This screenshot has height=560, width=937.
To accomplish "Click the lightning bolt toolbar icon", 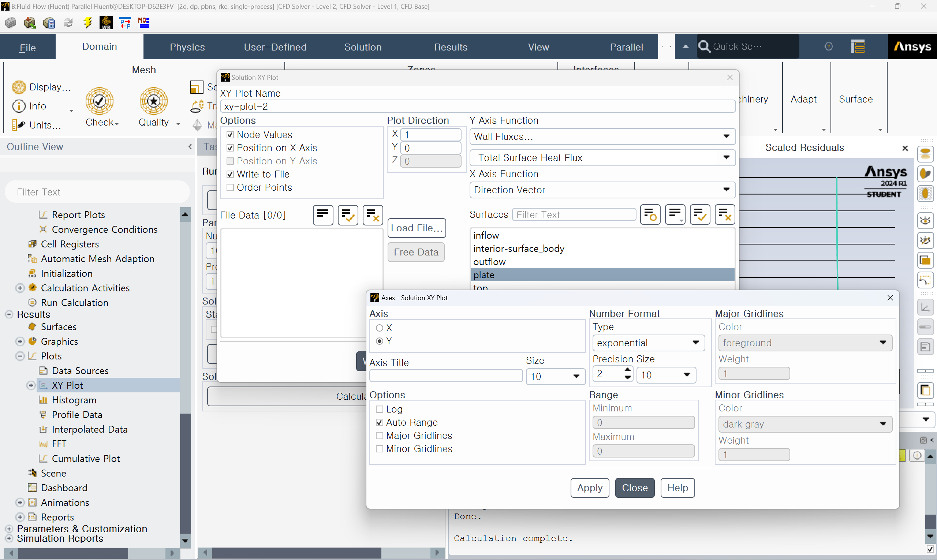I will [87, 23].
